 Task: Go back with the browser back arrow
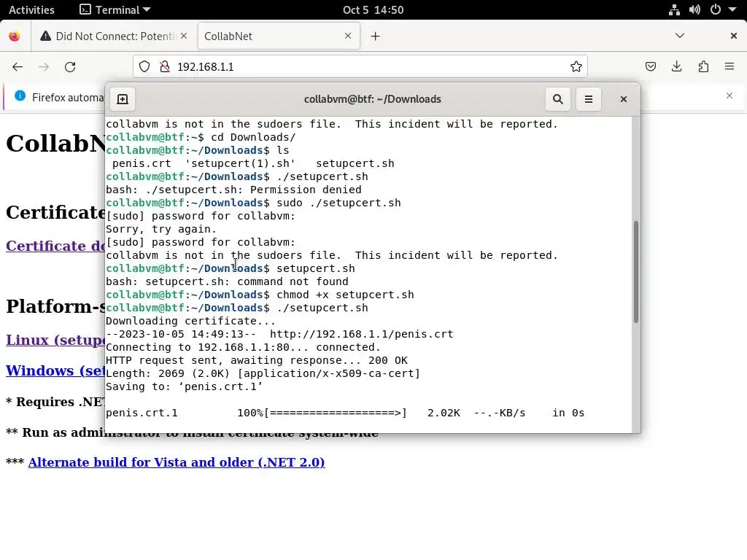pyautogui.click(x=18, y=66)
